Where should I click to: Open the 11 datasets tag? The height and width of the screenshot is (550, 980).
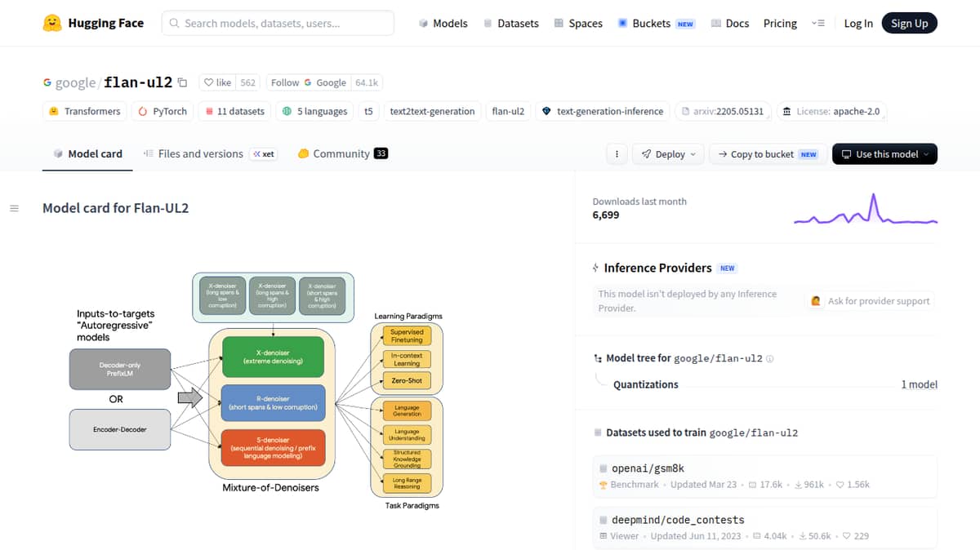coord(234,111)
